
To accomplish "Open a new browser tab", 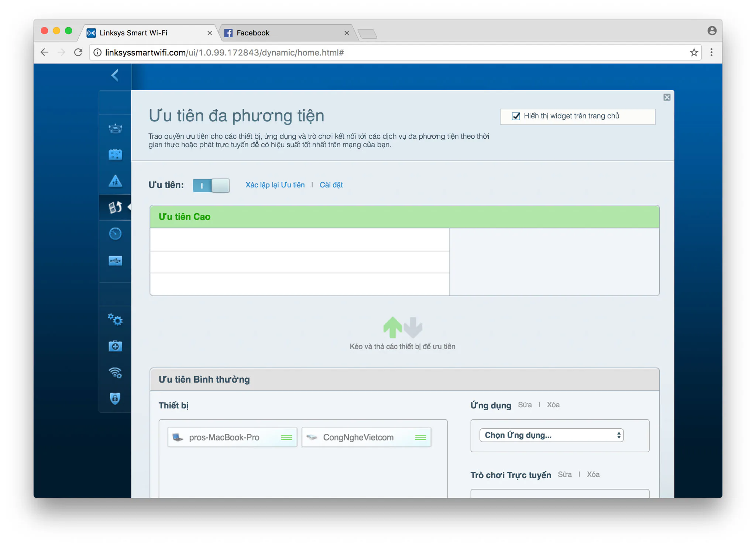I will pyautogui.click(x=367, y=34).
